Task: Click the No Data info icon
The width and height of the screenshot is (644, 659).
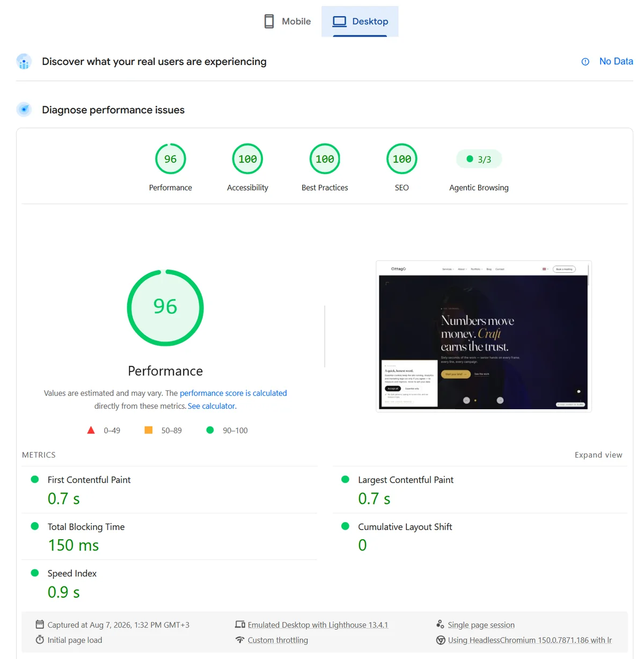Action: [585, 62]
